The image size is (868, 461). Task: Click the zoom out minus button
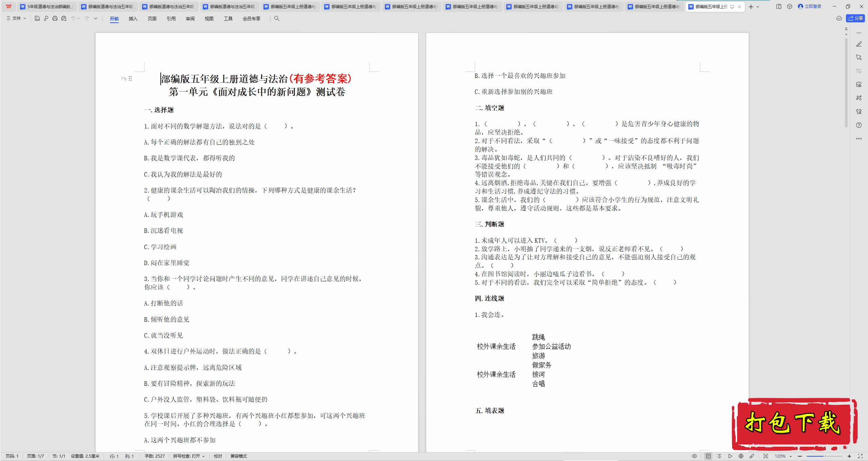point(800,456)
